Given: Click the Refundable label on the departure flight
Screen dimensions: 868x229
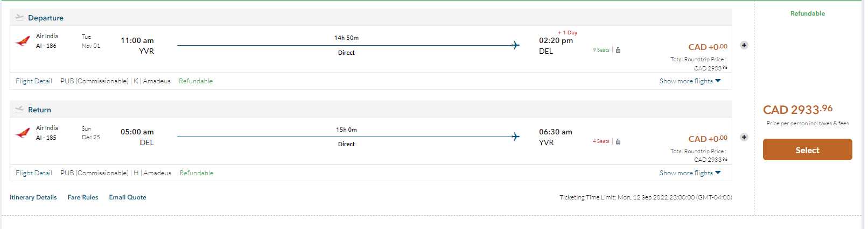Looking at the screenshot, I should coord(195,81).
